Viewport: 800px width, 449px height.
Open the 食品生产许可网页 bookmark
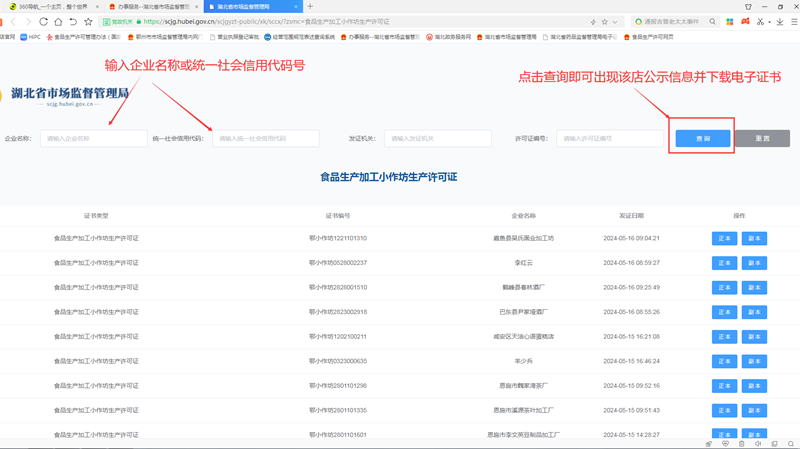click(648, 37)
